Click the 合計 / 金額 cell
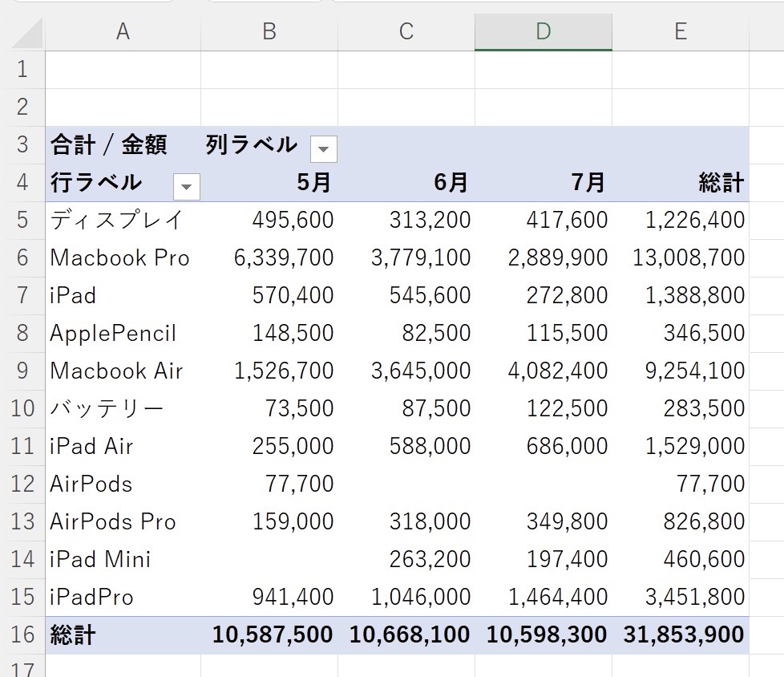The image size is (784, 677). click(123, 145)
